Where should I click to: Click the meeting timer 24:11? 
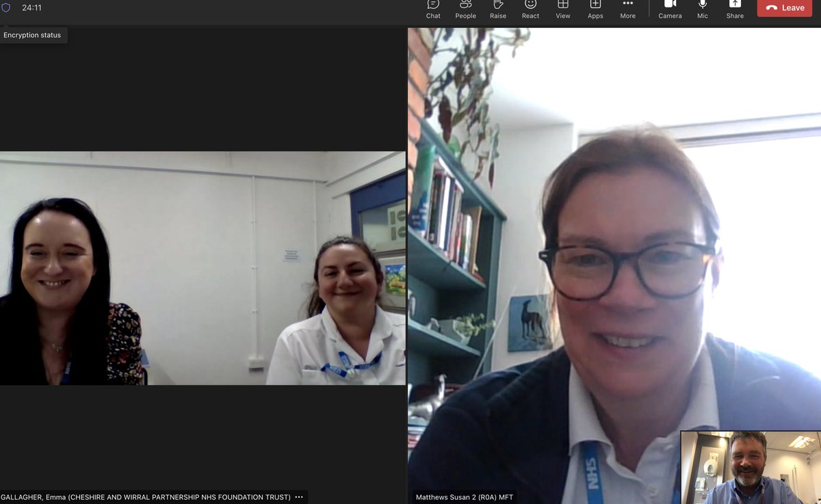pyautogui.click(x=32, y=8)
